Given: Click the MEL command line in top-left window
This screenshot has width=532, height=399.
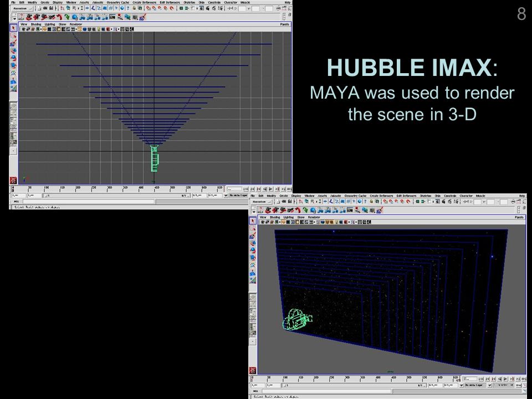Looking at the screenshot, I should click(88, 201).
